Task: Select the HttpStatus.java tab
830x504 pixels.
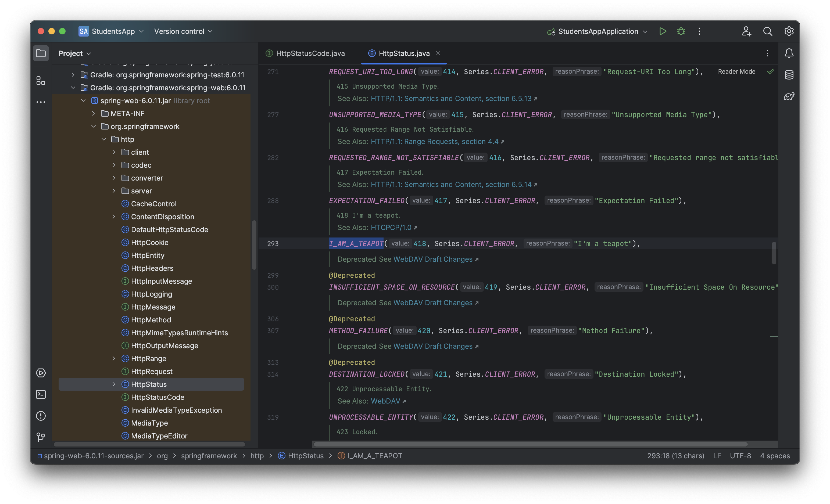Action: click(x=403, y=53)
